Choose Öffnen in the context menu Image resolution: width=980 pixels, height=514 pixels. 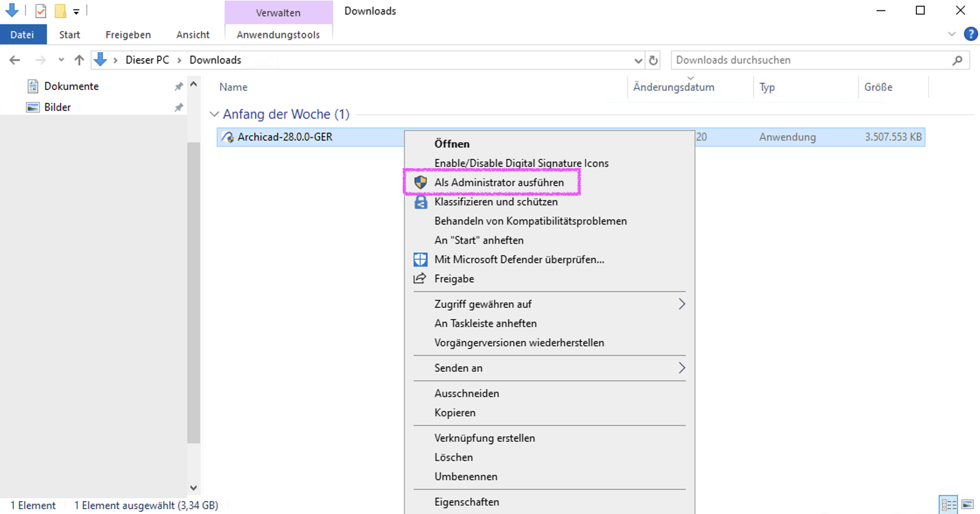(549, 144)
